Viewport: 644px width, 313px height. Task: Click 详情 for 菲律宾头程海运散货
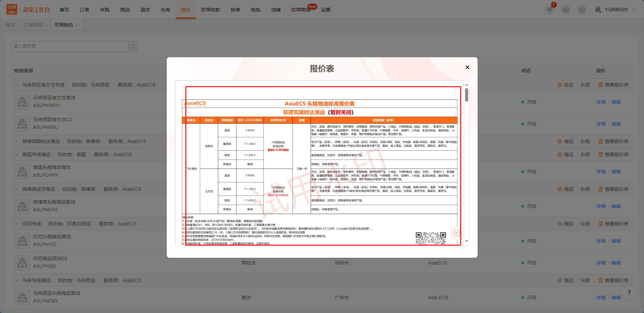coord(601,206)
